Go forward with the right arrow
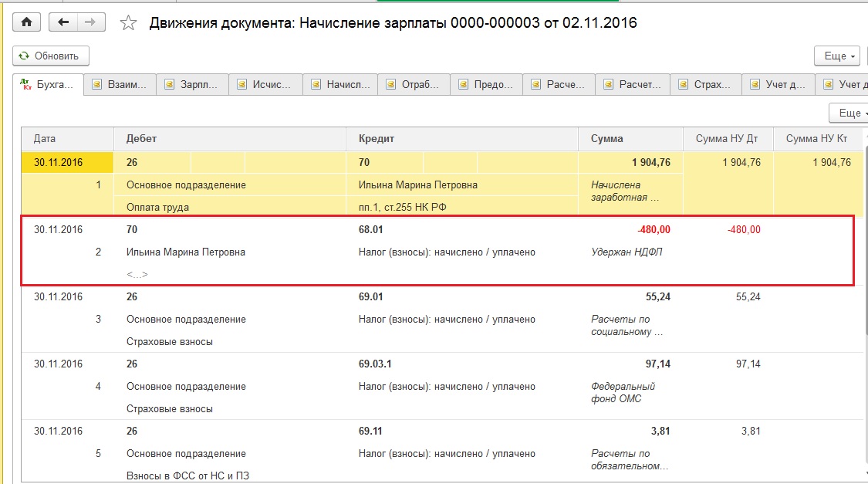 coord(91,22)
